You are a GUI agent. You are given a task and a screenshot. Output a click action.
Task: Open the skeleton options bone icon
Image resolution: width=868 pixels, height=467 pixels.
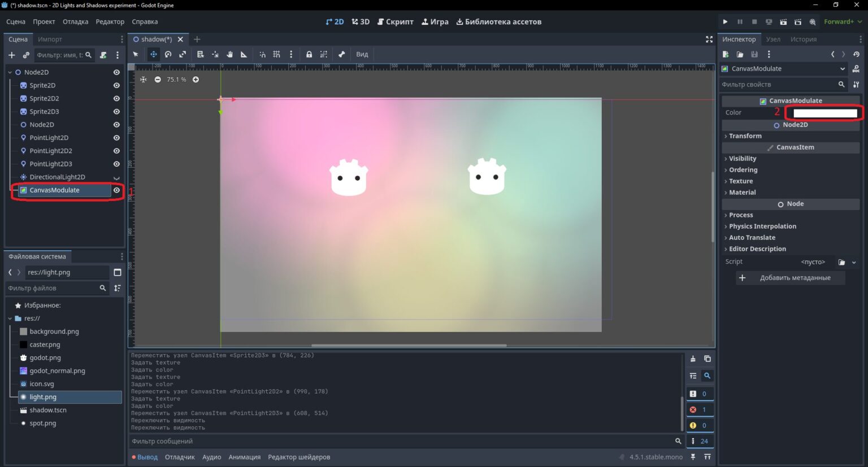coord(341,54)
